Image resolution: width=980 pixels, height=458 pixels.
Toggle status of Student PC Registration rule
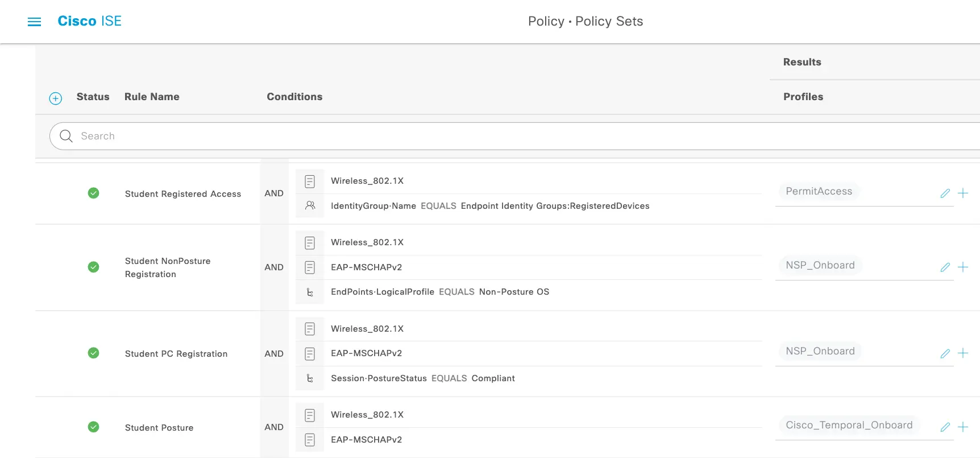tap(94, 353)
